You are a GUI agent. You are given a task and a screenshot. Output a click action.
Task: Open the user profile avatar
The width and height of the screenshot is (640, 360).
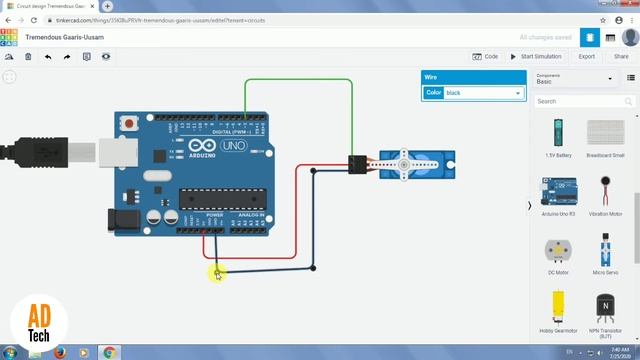pos(630,37)
